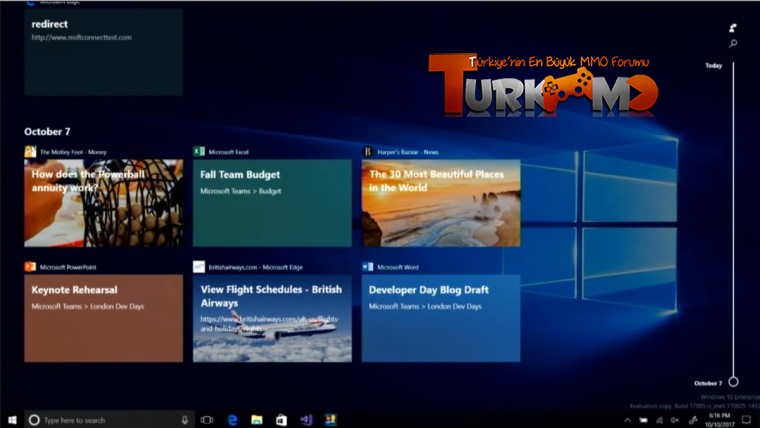Open the clock and date flyout
Screen dimensions: 760x428
pyautogui.click(x=719, y=420)
